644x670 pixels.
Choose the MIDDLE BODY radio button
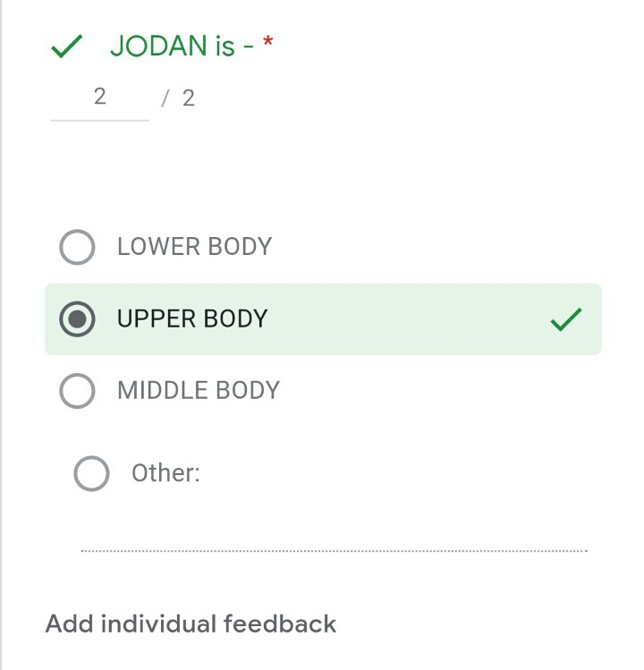coord(77,390)
